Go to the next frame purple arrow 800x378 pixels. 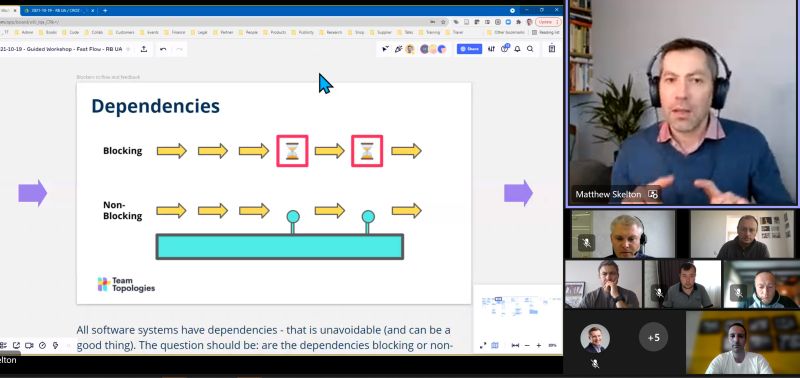tap(518, 193)
